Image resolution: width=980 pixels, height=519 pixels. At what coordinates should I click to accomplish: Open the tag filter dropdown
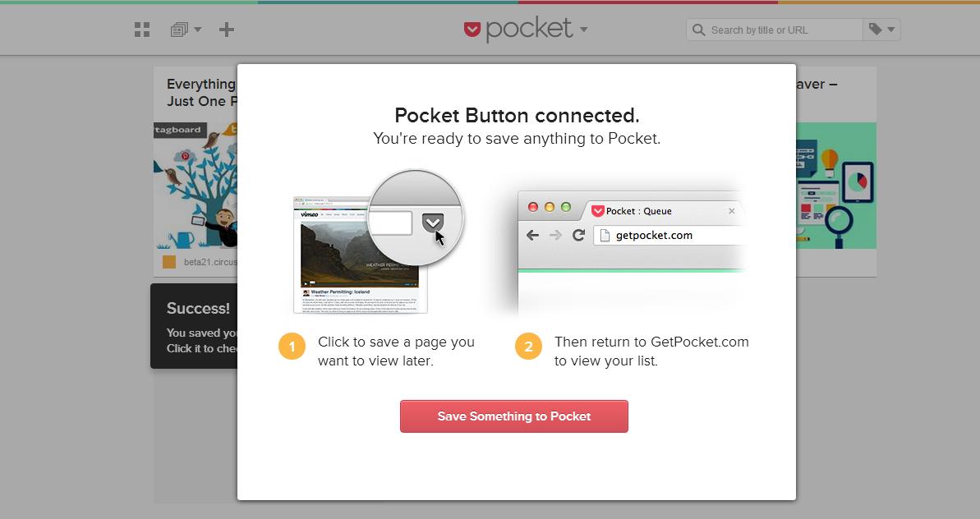point(882,30)
